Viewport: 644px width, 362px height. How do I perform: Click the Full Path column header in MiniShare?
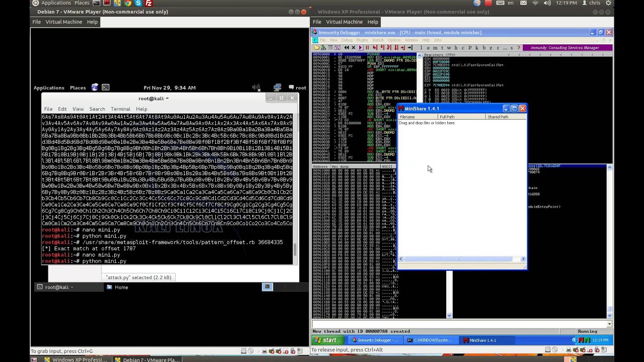462,117
